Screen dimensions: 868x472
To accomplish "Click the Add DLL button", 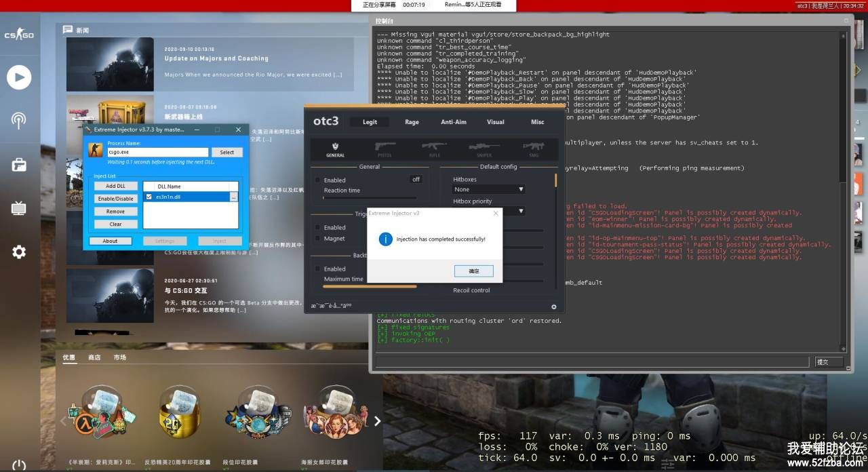I will [x=116, y=186].
